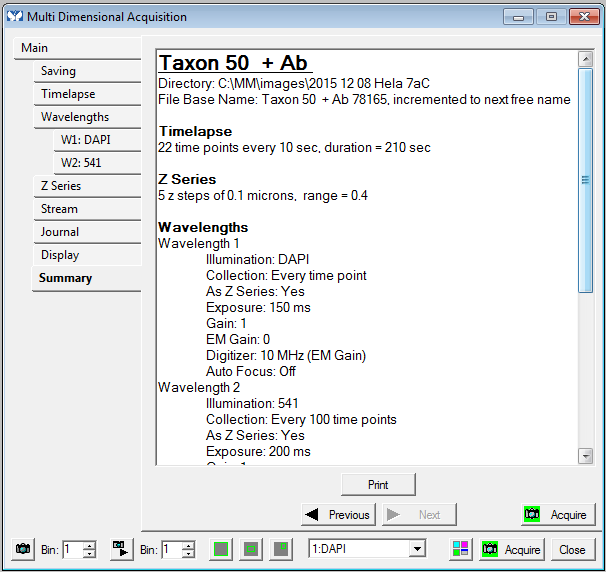Click the summary vertical scrollbar thumb
Screen dimensions: 606x572
click(x=586, y=180)
